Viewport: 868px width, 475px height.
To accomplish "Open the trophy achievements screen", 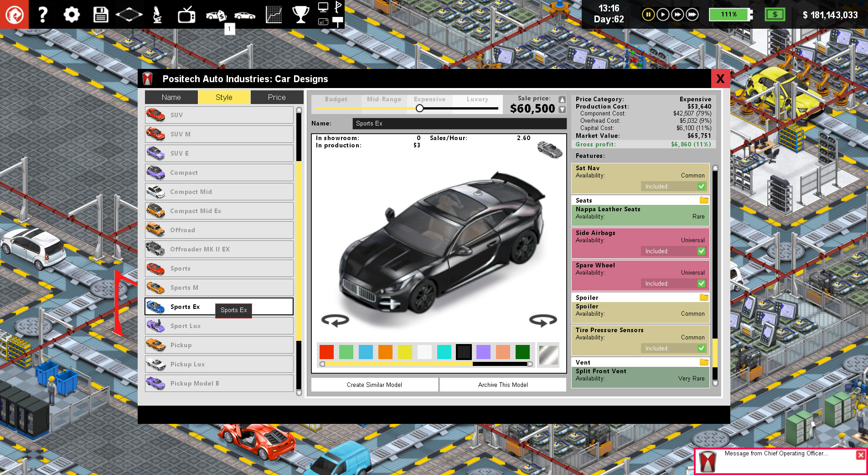I will (300, 14).
